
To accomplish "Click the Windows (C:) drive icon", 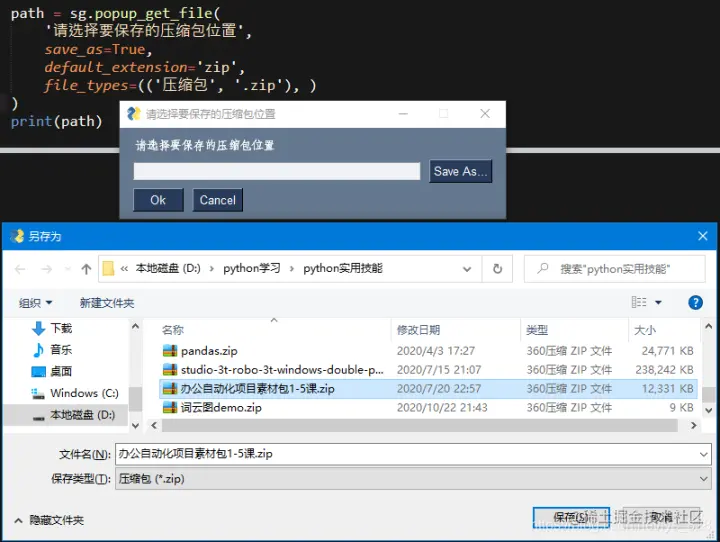I will pos(38,394).
